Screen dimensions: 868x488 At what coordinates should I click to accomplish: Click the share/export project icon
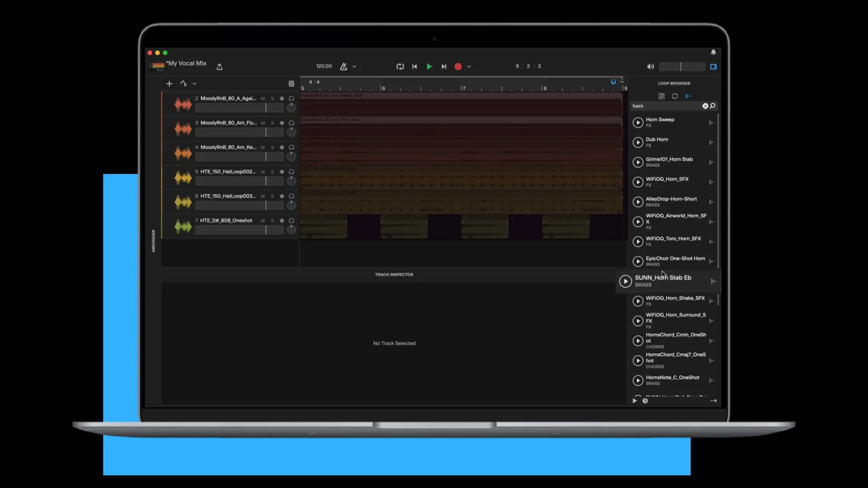(219, 66)
